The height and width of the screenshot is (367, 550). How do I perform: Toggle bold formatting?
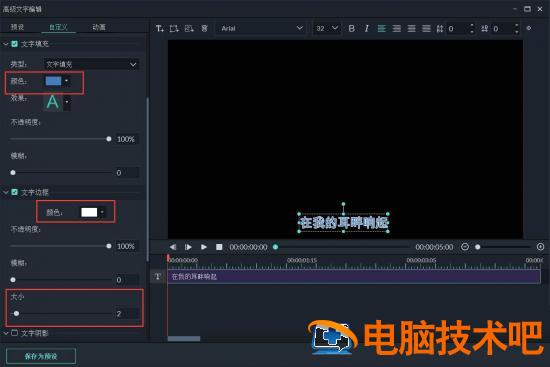coord(351,28)
